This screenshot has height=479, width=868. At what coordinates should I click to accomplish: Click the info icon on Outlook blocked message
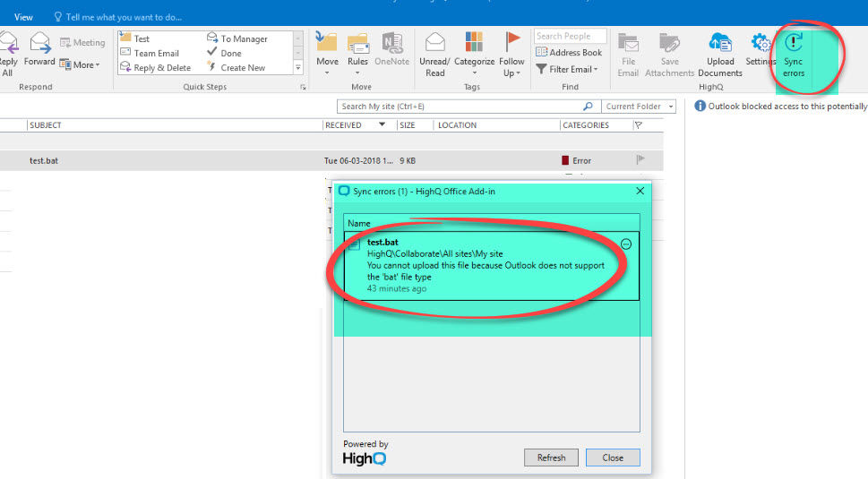(700, 106)
